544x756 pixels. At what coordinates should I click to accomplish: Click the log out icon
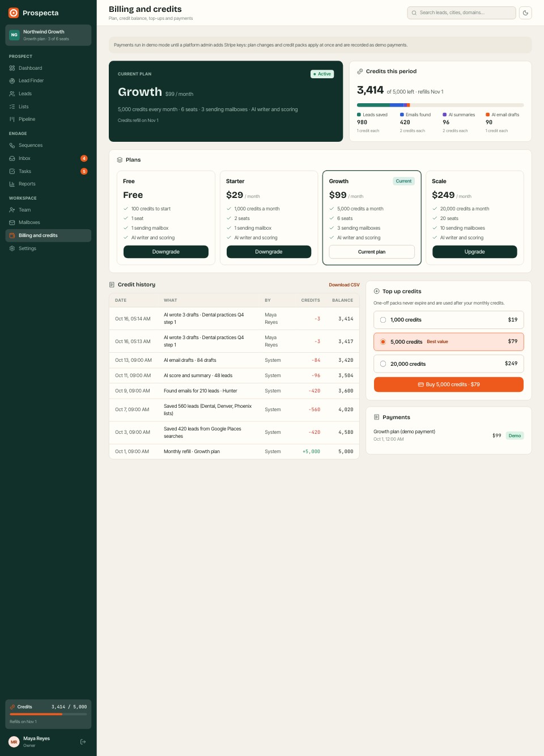pyautogui.click(x=83, y=742)
